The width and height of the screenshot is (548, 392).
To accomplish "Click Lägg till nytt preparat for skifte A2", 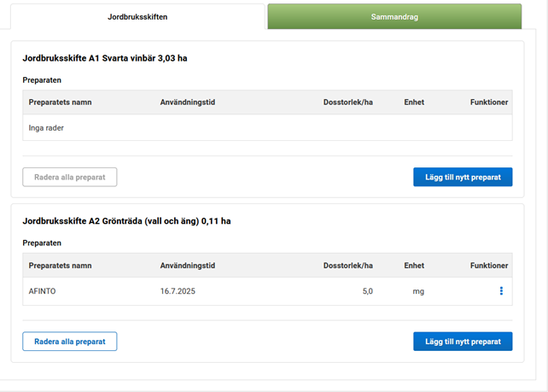I will 463,342.
